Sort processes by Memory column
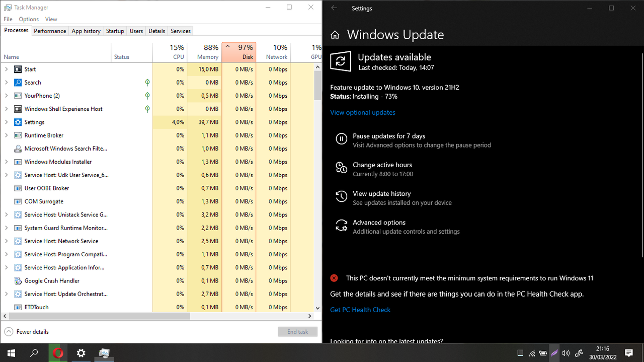The height and width of the screenshot is (362, 644). tap(204, 52)
